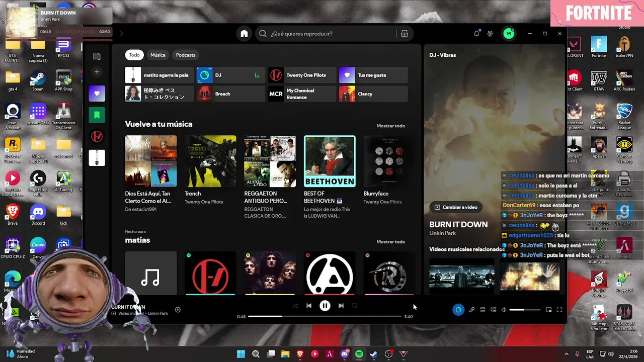Open Breach shortcut tile
This screenshot has height=362, width=644.
231,94
